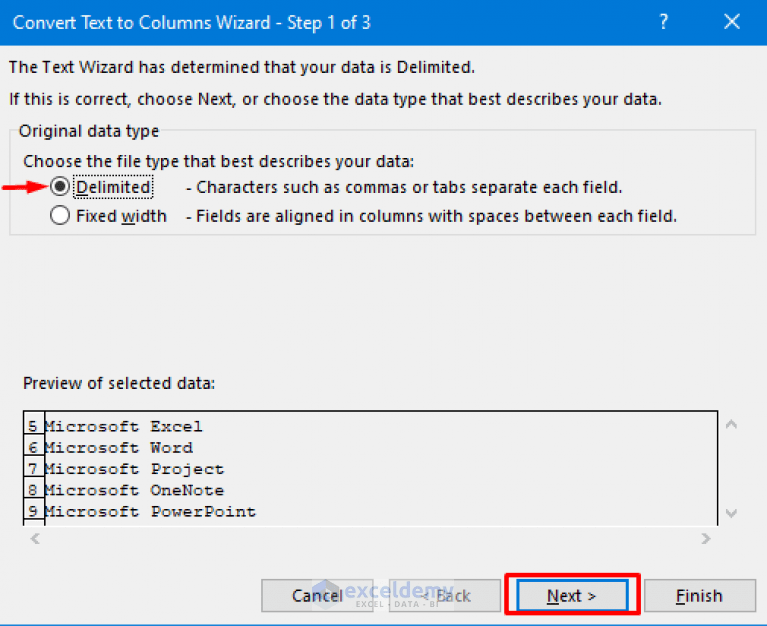Click preview scroll right arrow
Image resolution: width=767 pixels, height=626 pixels.
click(x=705, y=539)
